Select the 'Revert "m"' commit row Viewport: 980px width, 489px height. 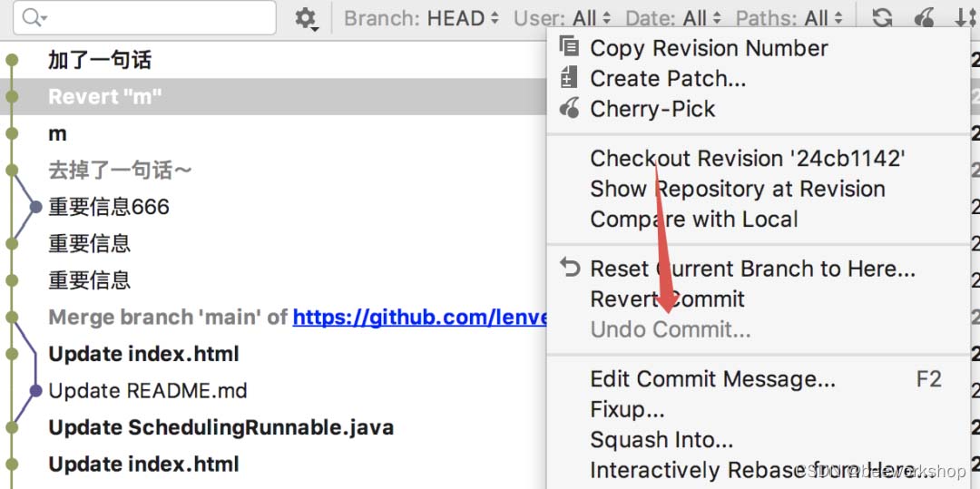pyautogui.click(x=273, y=97)
